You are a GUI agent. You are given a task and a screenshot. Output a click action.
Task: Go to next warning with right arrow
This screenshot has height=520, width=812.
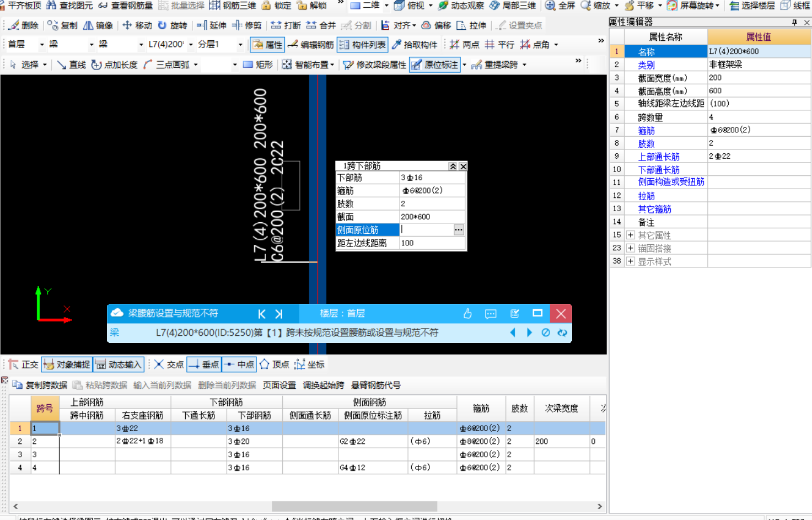[x=529, y=333]
